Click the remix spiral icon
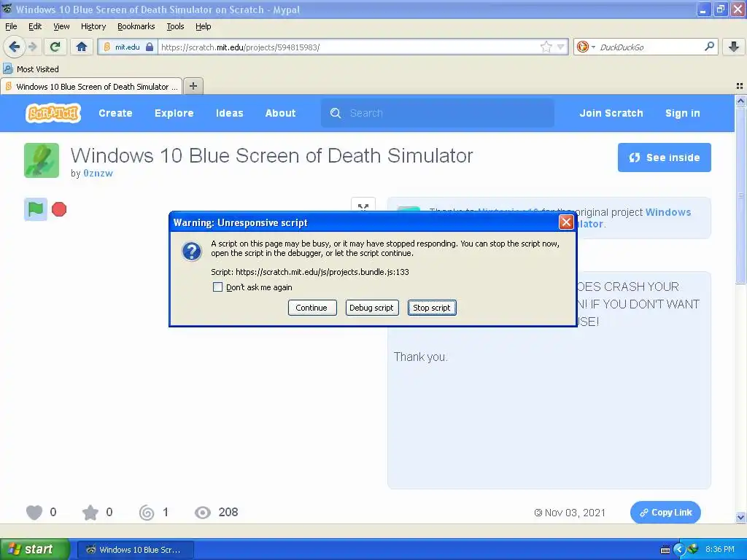The height and width of the screenshot is (560, 747). click(146, 513)
